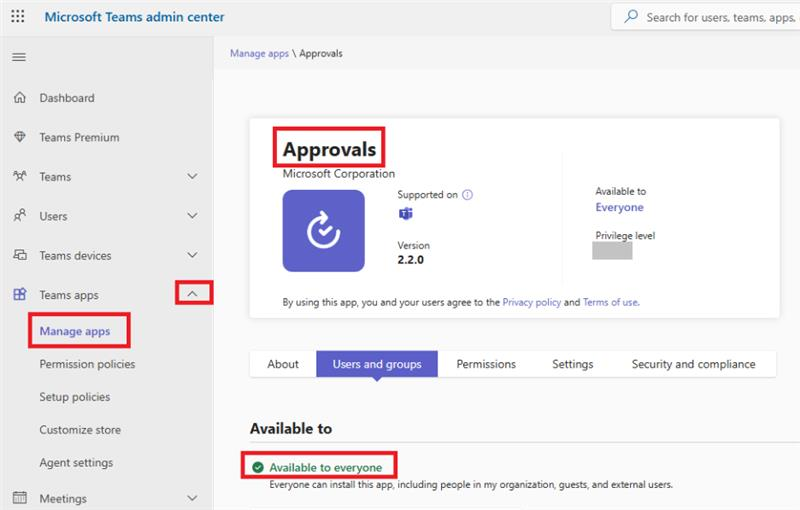Click the Microsoft Teams supported platform icon
800x510 pixels.
pyautogui.click(x=406, y=214)
